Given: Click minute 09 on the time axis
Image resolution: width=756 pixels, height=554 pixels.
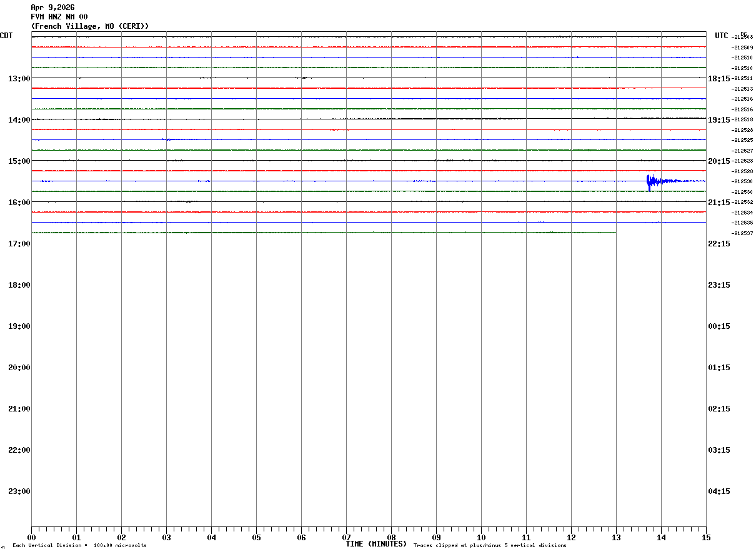Looking at the screenshot, I should coord(436,537).
